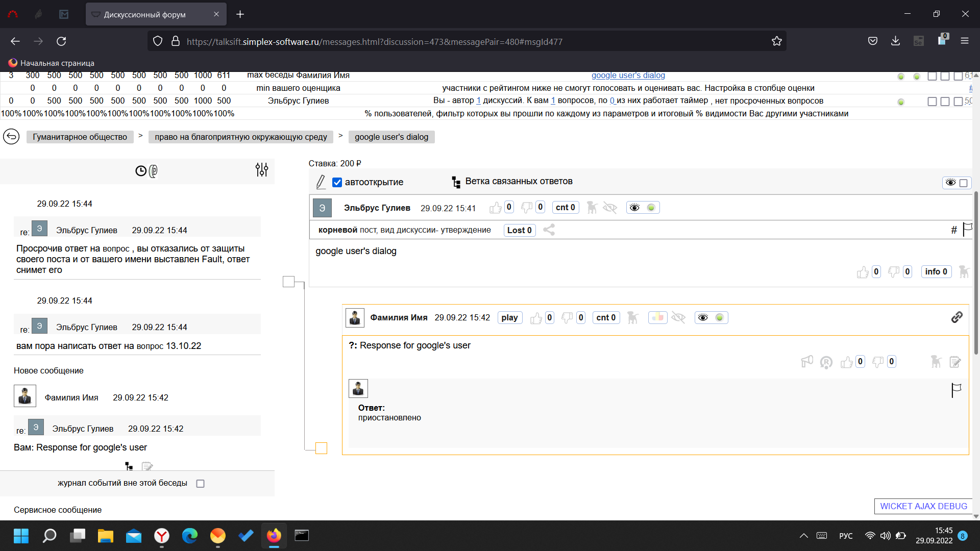Copy link via chain icon in Фамилия Имя post
980x551 pixels.
(957, 317)
